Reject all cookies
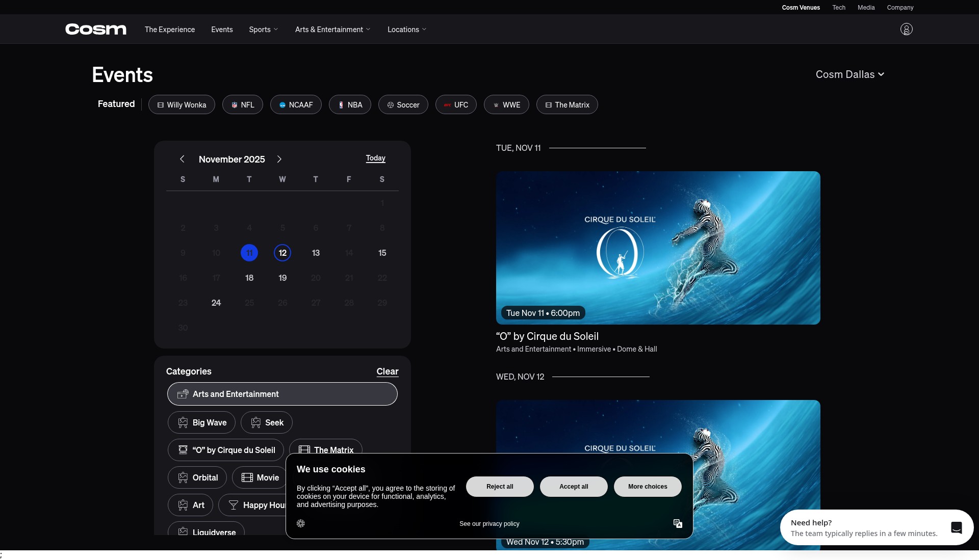The image size is (979, 560). click(x=500, y=487)
